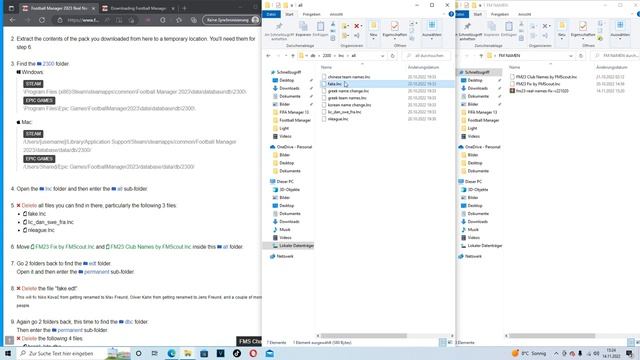The height and width of the screenshot is (360, 640).
Task: Open delete options dropdown arrow in 'all' window
Action: pos(361,26)
